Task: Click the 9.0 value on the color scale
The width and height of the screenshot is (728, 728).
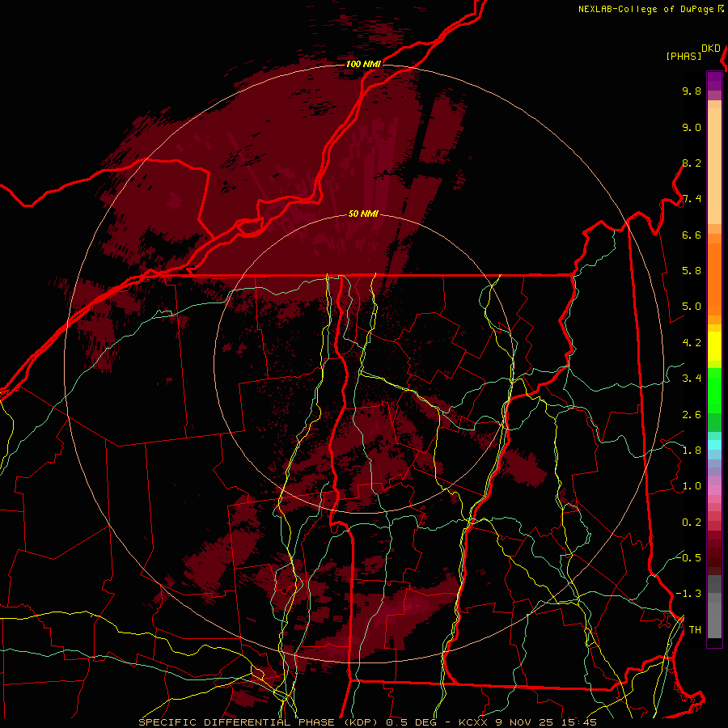Action: pyautogui.click(x=692, y=127)
